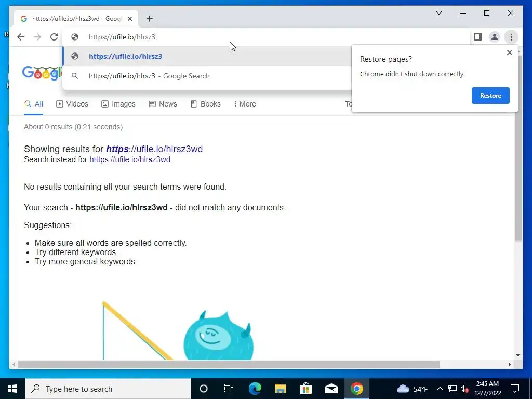Open Task View on the taskbar
Viewport: 532px width, 399px height.
coord(229,389)
